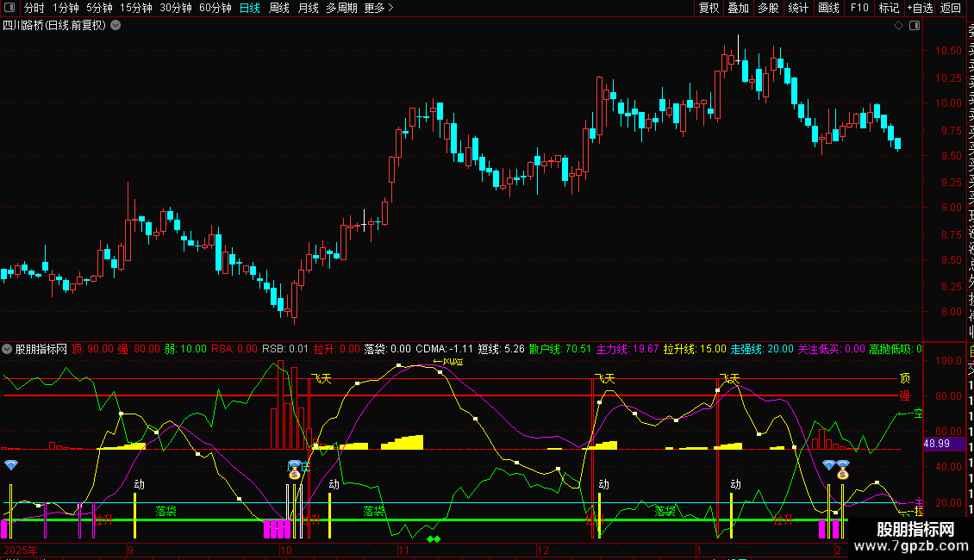Screen dimensions: 974x560
Task: Click the panel layout icon at top-left
Action: (x=9, y=8)
